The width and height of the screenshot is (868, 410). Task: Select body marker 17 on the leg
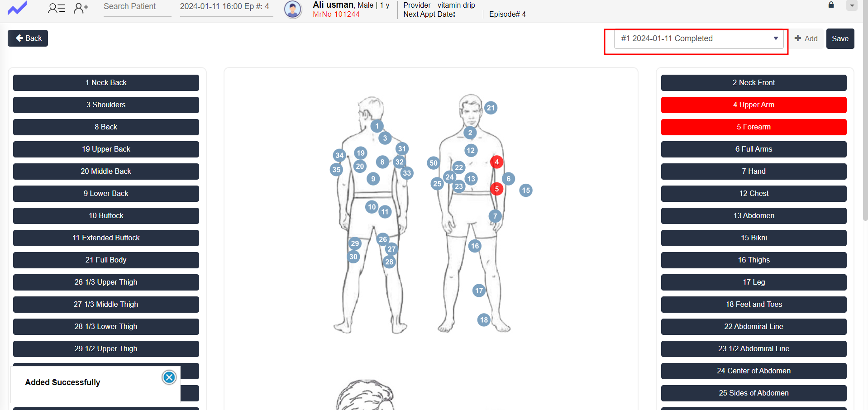pyautogui.click(x=479, y=291)
